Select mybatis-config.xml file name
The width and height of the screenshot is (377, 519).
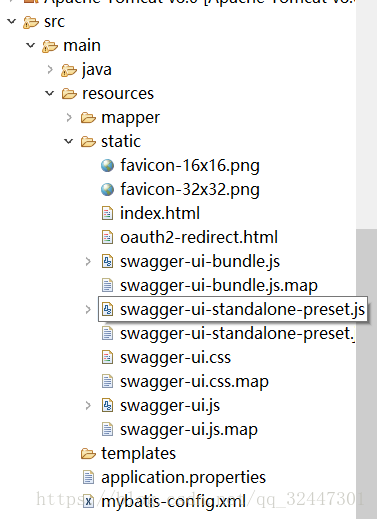[x=174, y=502]
